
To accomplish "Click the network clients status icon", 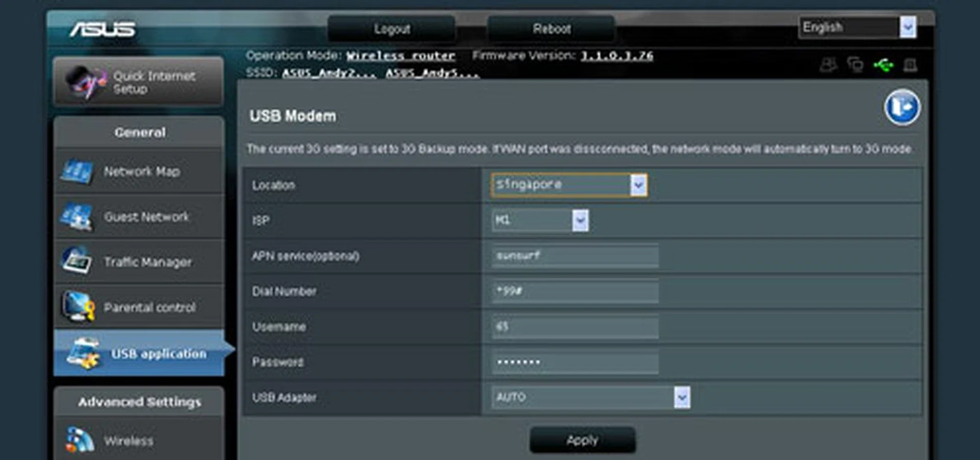I will pyautogui.click(x=855, y=65).
